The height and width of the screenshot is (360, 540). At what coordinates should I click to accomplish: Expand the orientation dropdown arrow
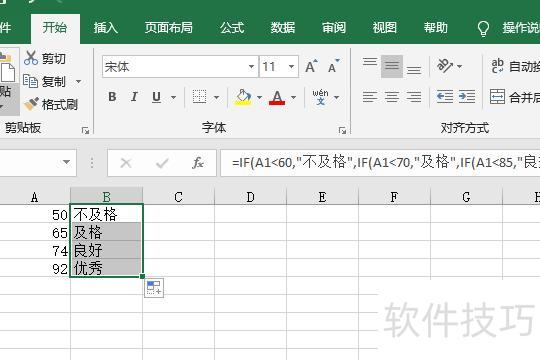[459, 66]
